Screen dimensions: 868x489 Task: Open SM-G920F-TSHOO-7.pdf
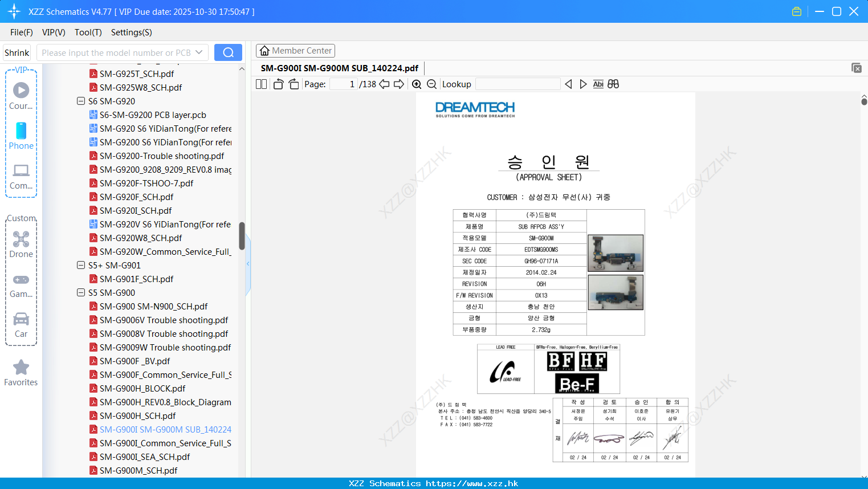click(x=146, y=183)
